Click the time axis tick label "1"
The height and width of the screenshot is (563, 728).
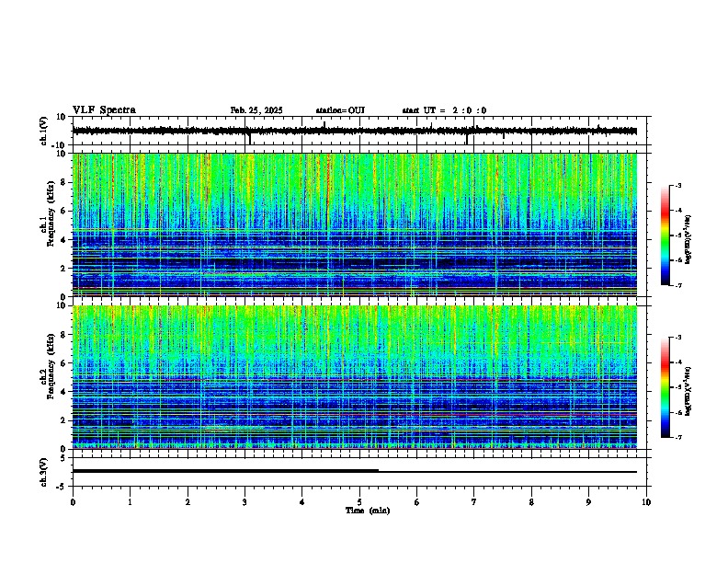pyautogui.click(x=130, y=502)
